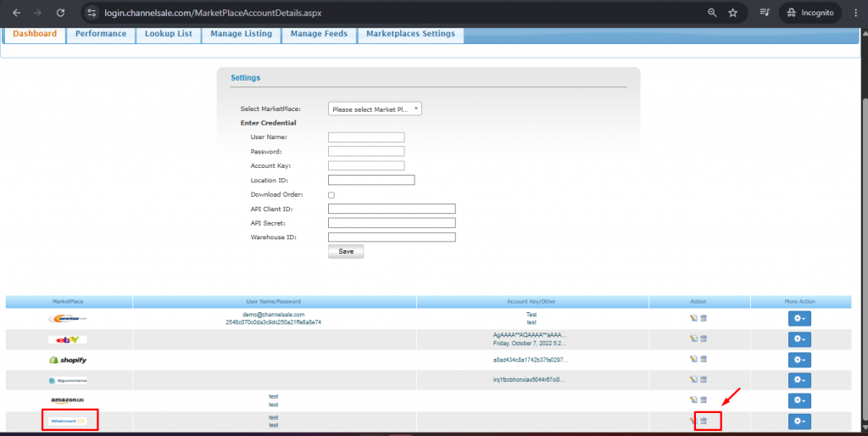
Task: Click the Settings heading
Action: (x=245, y=78)
